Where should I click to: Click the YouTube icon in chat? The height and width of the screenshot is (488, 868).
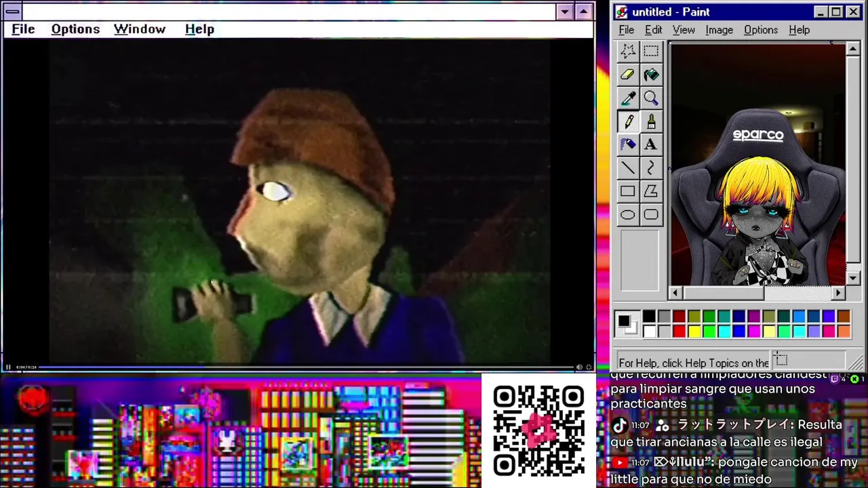click(619, 462)
